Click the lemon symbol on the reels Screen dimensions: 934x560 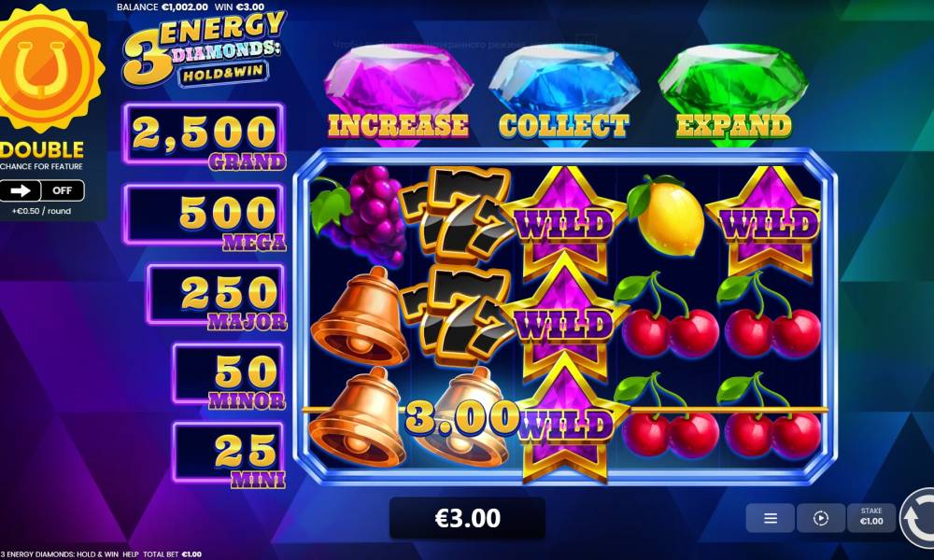click(666, 217)
